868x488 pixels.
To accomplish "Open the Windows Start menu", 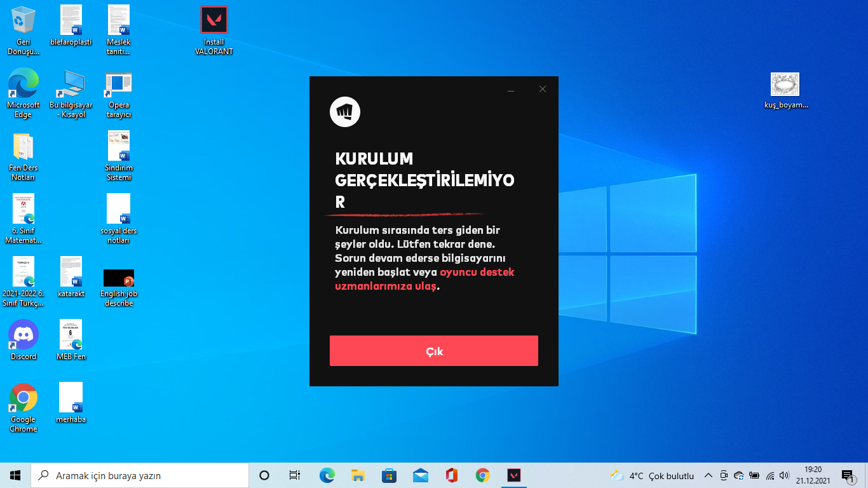I will (15, 475).
